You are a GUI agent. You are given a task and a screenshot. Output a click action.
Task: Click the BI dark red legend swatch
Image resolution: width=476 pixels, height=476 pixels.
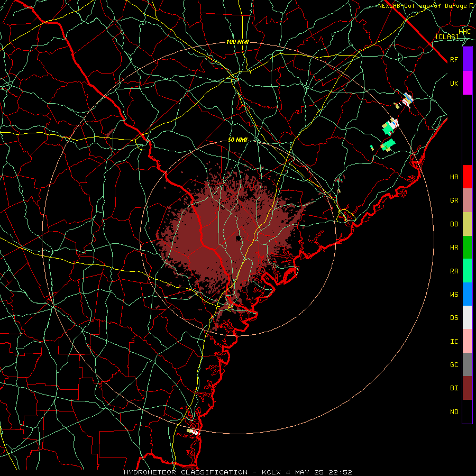(467, 388)
